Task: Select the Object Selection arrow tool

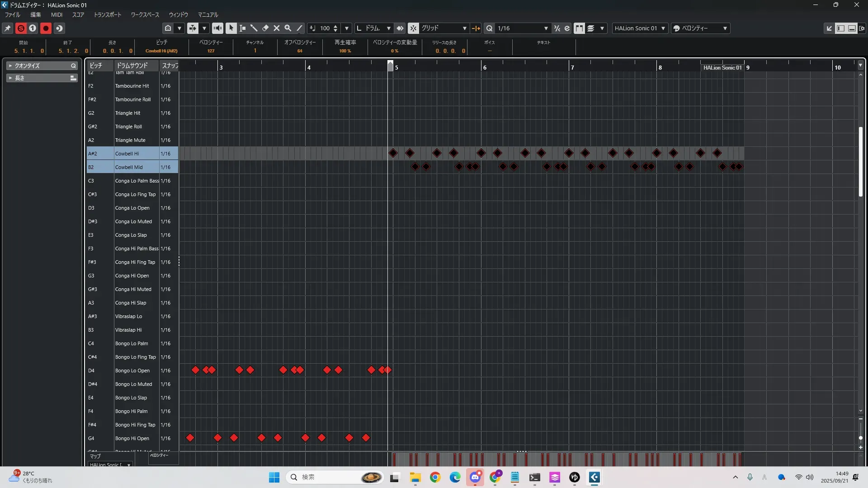Action: (x=231, y=28)
